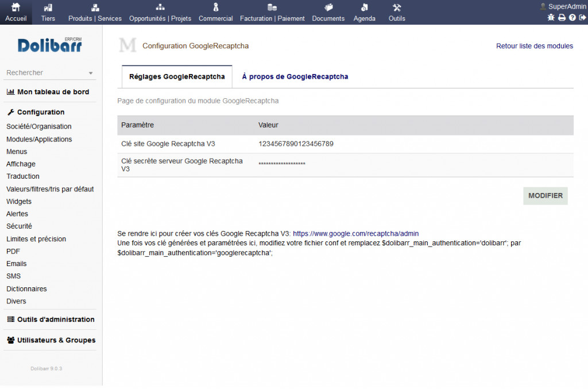This screenshot has height=389, width=588.
Task: Open Sécurité in configuration menu
Action: 19,226
